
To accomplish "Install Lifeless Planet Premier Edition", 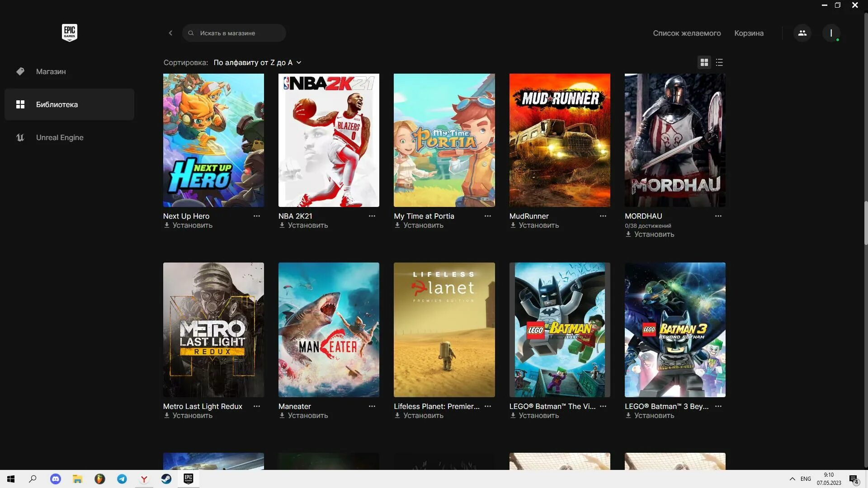I will (x=419, y=416).
